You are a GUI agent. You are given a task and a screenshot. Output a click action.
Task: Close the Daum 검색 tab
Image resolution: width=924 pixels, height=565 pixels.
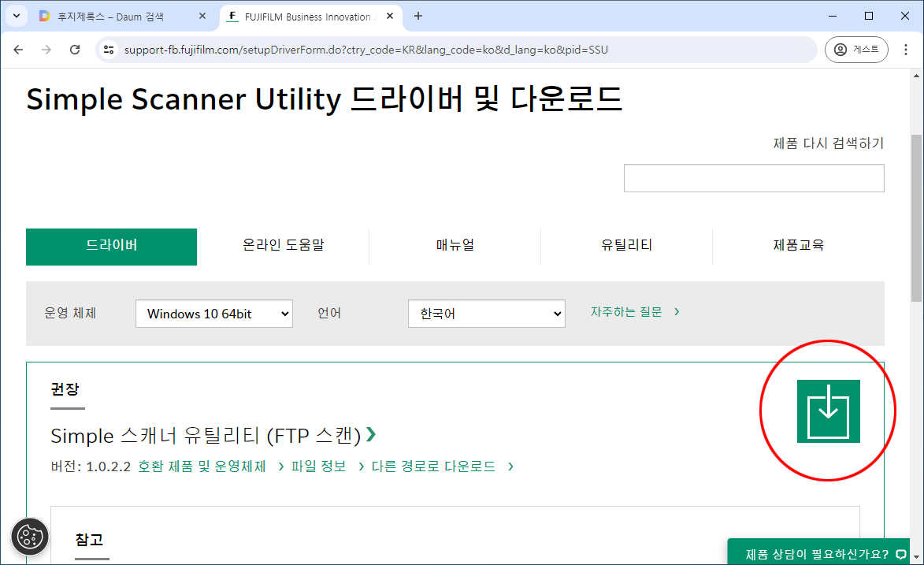pos(202,16)
